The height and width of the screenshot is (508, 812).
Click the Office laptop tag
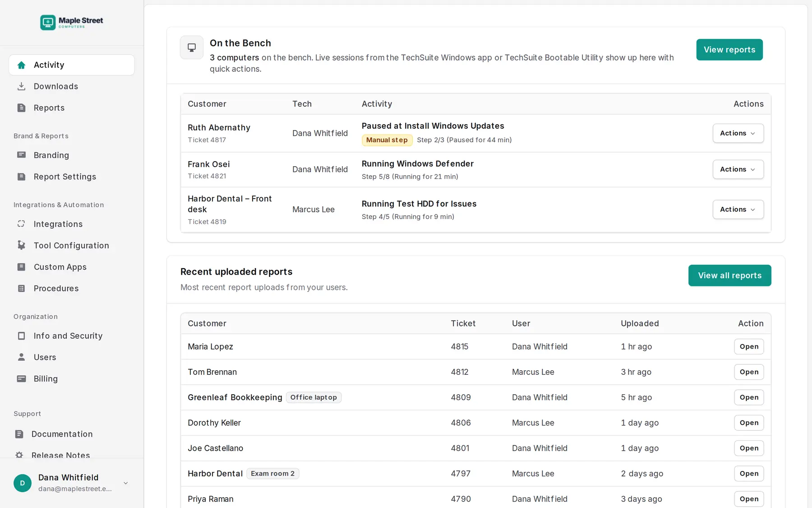coord(314,397)
